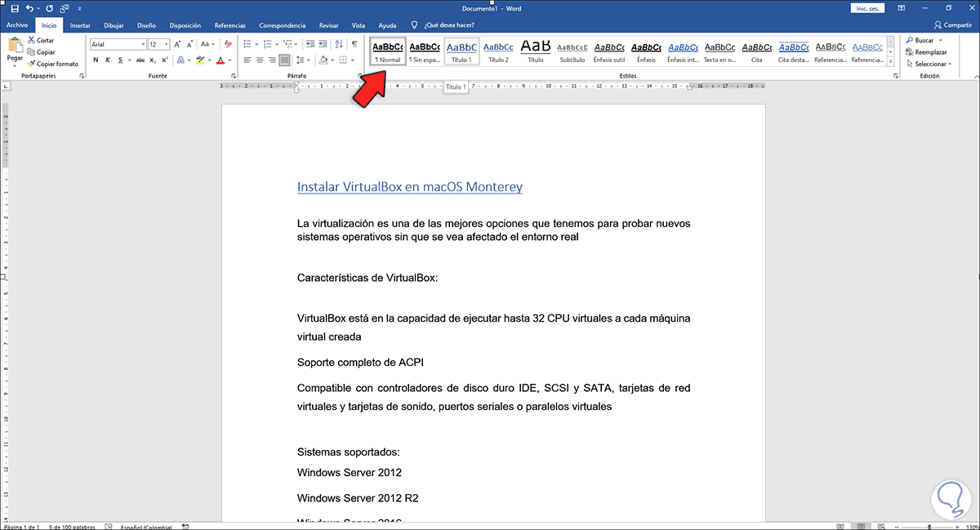
Task: Click the Inic. ses. sign-in button
Action: click(x=867, y=8)
